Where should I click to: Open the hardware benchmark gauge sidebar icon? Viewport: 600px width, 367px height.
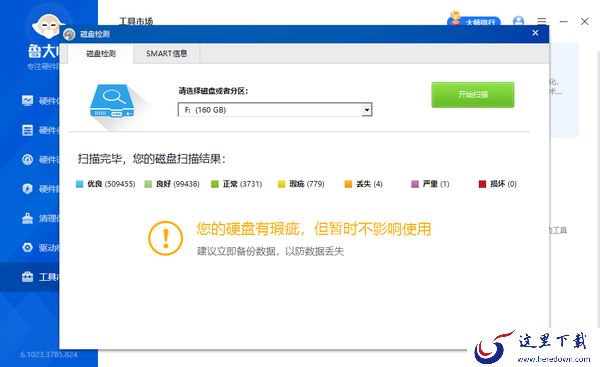27,159
